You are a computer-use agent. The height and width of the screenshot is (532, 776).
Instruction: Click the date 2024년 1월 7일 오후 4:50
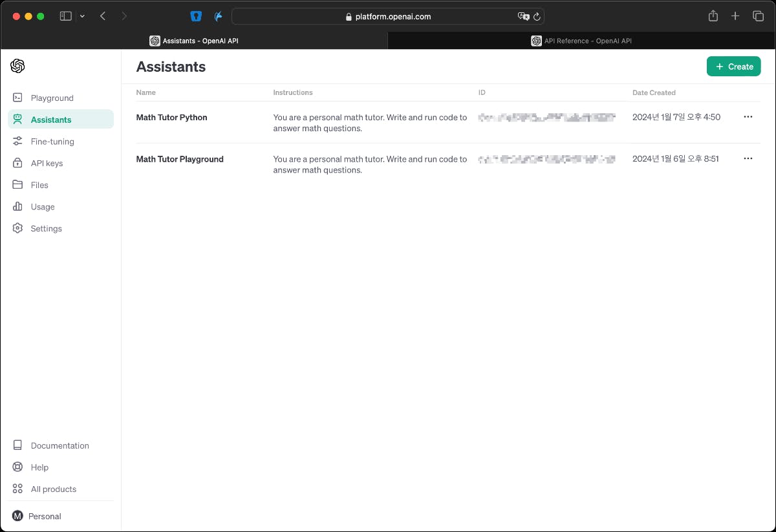pos(676,117)
